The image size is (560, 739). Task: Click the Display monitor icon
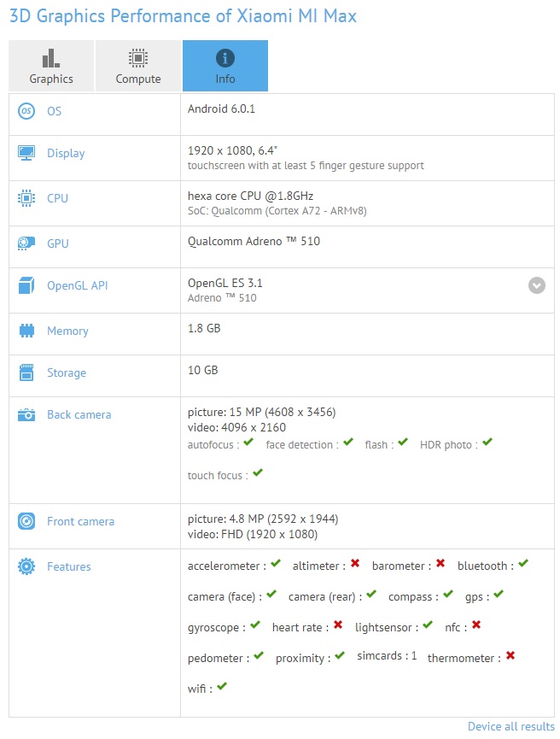pyautogui.click(x=26, y=153)
